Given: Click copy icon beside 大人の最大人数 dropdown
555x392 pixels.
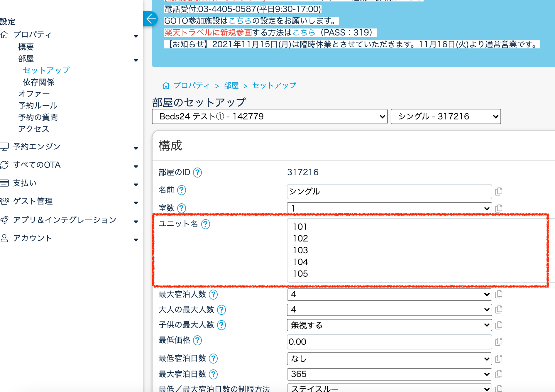Looking at the screenshot, I should click(x=498, y=310).
